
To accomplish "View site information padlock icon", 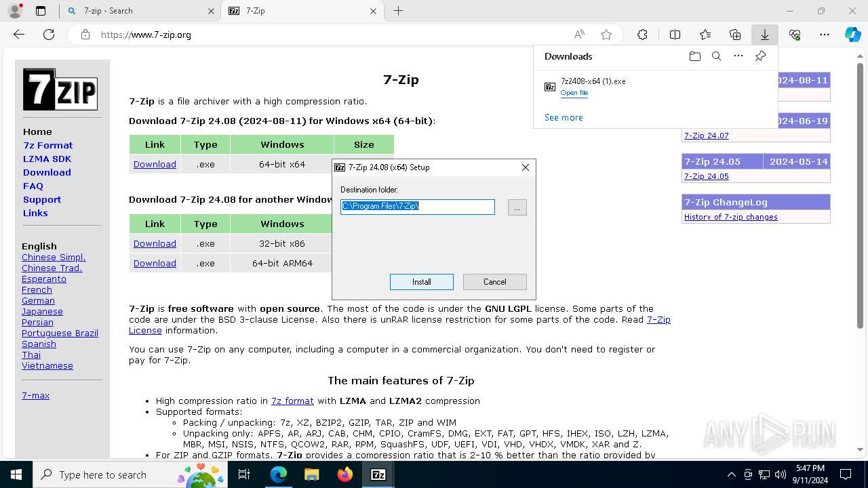I will tap(85, 35).
